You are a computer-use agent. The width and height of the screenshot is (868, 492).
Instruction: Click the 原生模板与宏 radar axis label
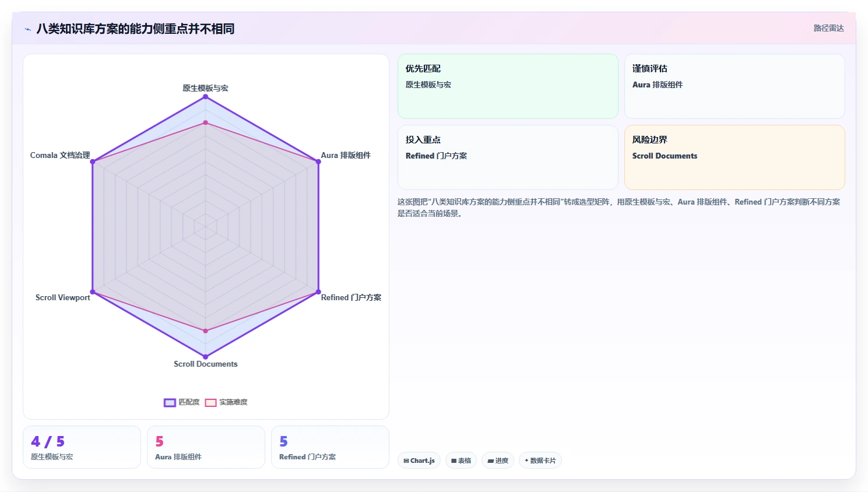tap(205, 88)
